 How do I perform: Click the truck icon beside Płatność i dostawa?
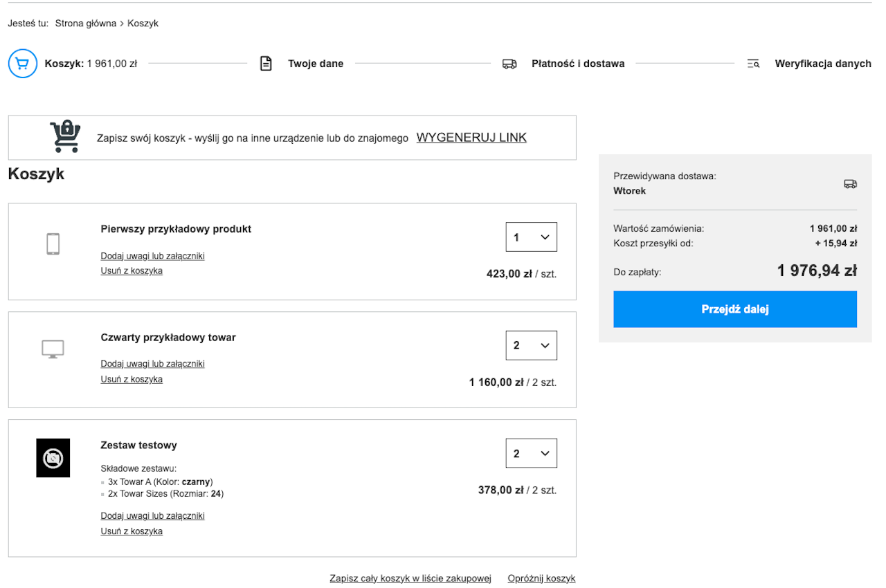click(509, 64)
